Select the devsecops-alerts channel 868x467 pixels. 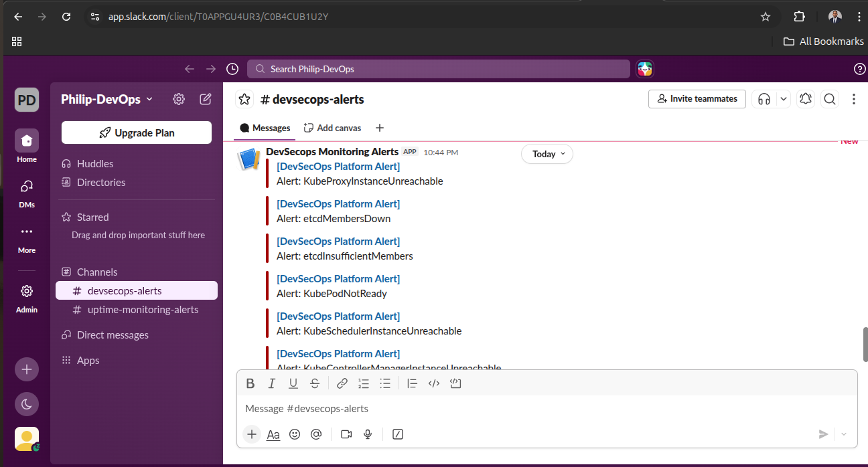point(137,290)
